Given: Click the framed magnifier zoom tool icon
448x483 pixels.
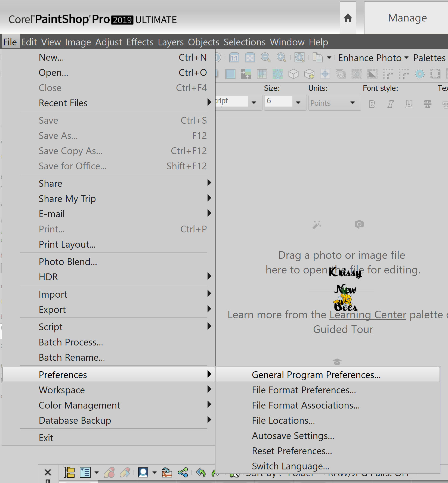Looking at the screenshot, I should (x=299, y=58).
